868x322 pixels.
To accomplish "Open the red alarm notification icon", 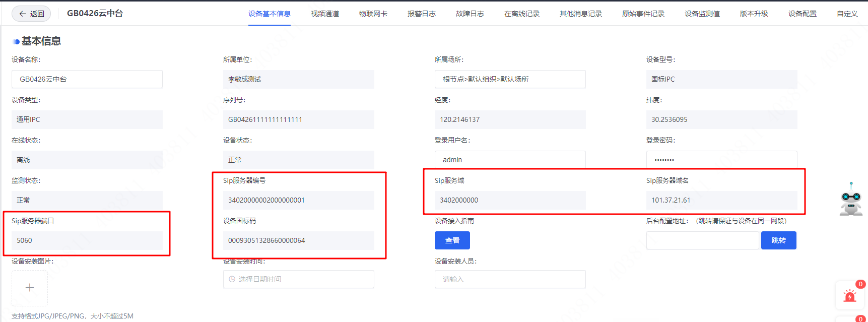I will point(850,296).
